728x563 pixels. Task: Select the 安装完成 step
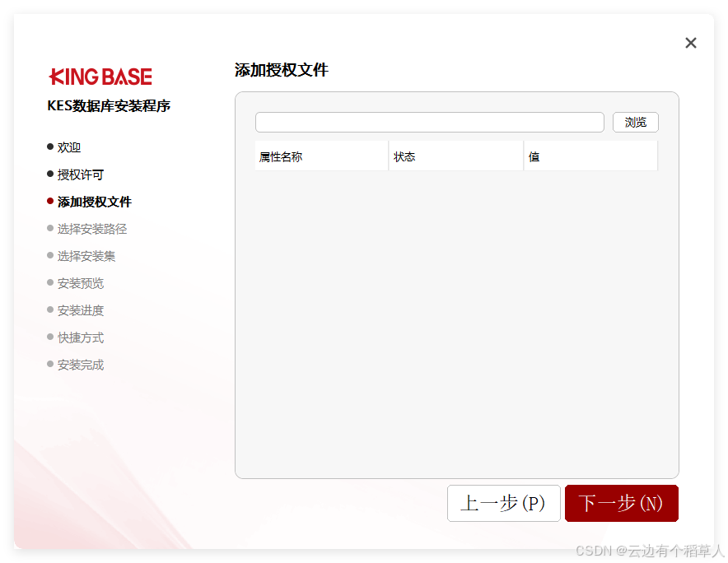coord(75,365)
